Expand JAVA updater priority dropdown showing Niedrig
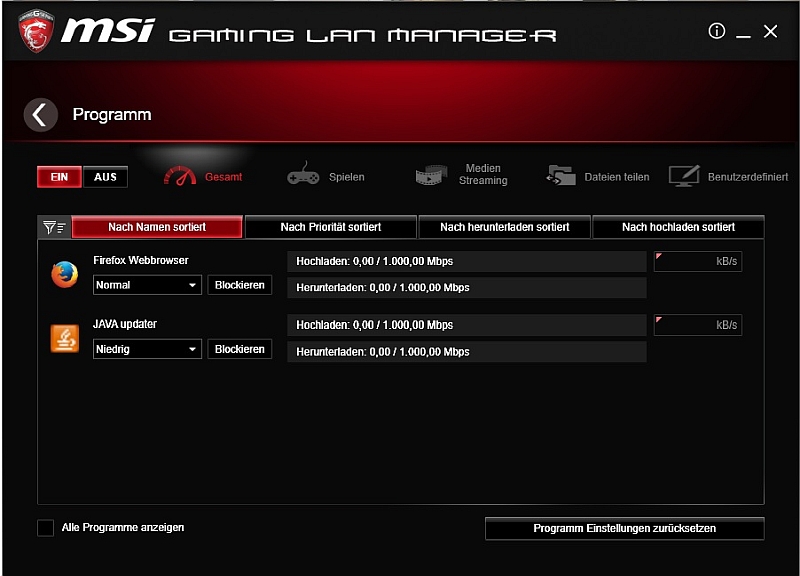 148,349
